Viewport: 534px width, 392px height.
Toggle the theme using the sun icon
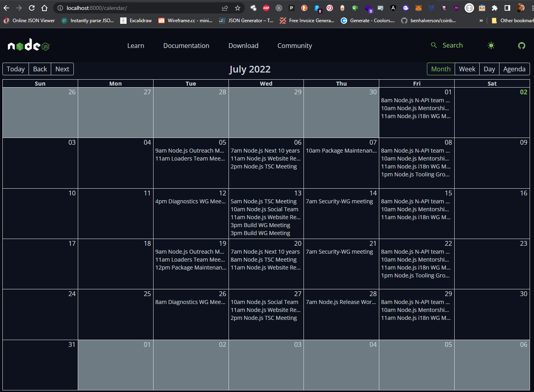[x=491, y=45]
